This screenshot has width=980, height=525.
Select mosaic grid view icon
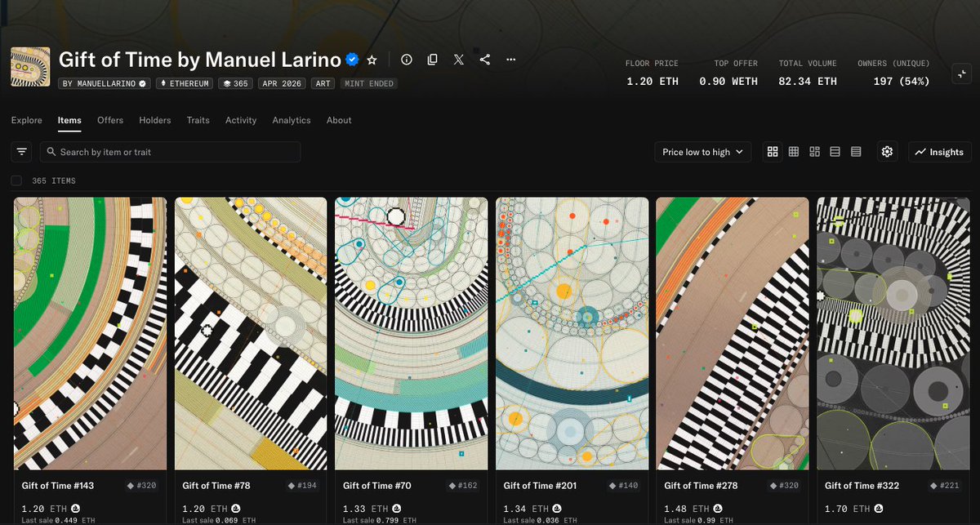[x=814, y=152]
